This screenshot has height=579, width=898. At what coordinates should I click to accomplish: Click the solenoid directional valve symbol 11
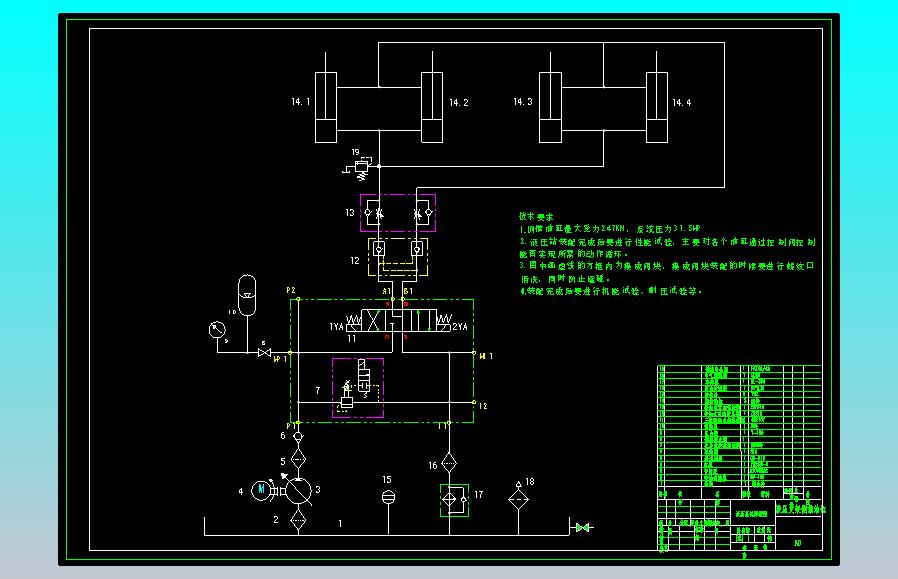pos(399,321)
